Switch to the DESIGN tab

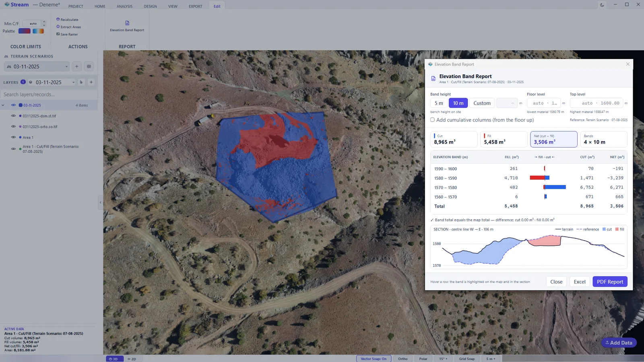(x=151, y=6)
